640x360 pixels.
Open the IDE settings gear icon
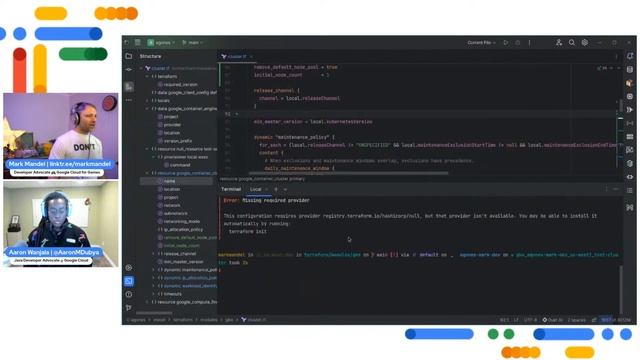(x=585, y=42)
